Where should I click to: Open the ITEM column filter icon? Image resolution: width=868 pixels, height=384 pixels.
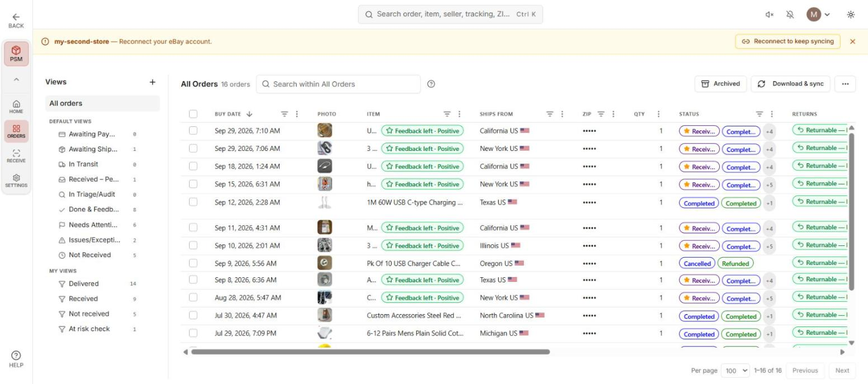[447, 114]
